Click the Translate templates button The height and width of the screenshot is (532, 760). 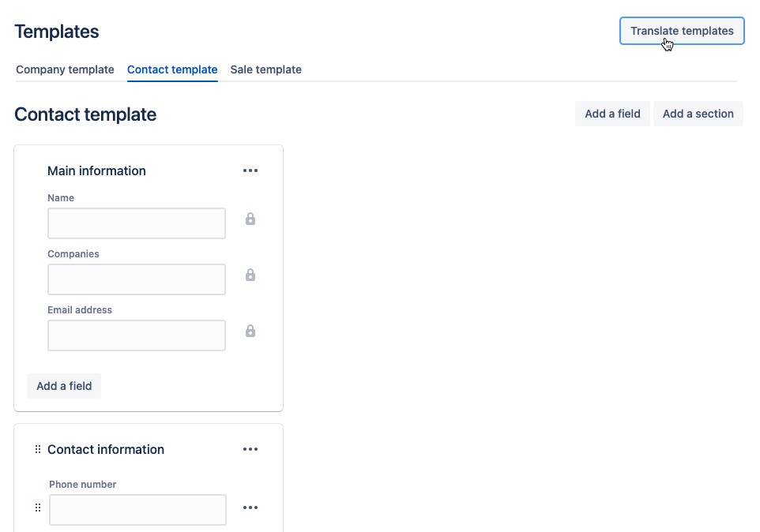pyautogui.click(x=682, y=31)
